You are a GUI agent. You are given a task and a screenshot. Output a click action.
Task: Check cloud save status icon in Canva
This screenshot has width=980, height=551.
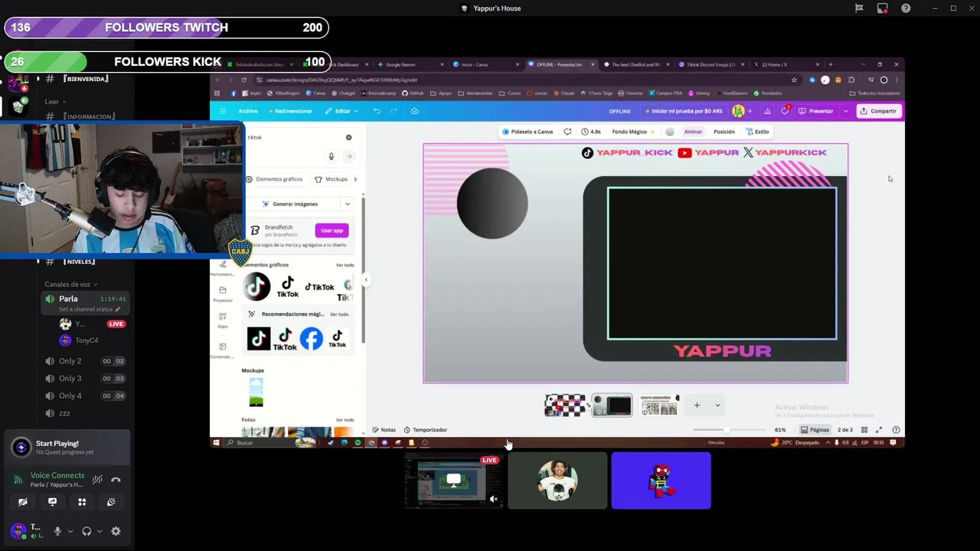pyautogui.click(x=414, y=111)
